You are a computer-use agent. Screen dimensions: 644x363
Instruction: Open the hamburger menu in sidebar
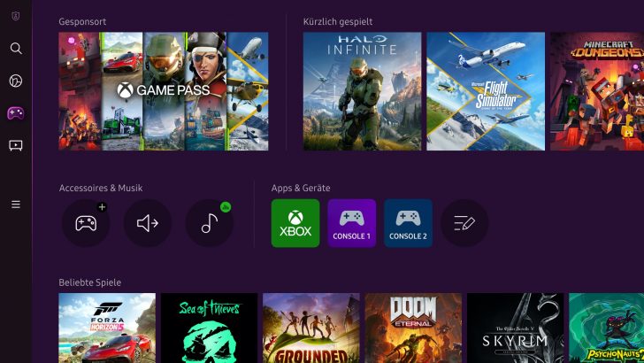pyautogui.click(x=16, y=205)
